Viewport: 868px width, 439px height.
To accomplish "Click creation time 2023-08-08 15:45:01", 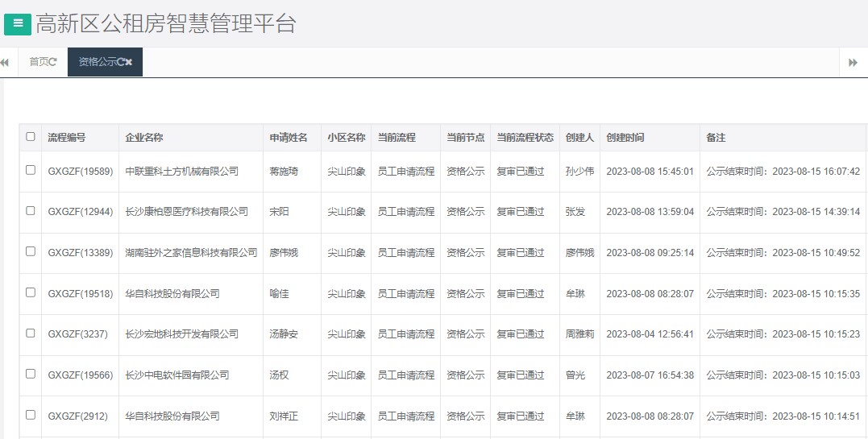I will [650, 172].
